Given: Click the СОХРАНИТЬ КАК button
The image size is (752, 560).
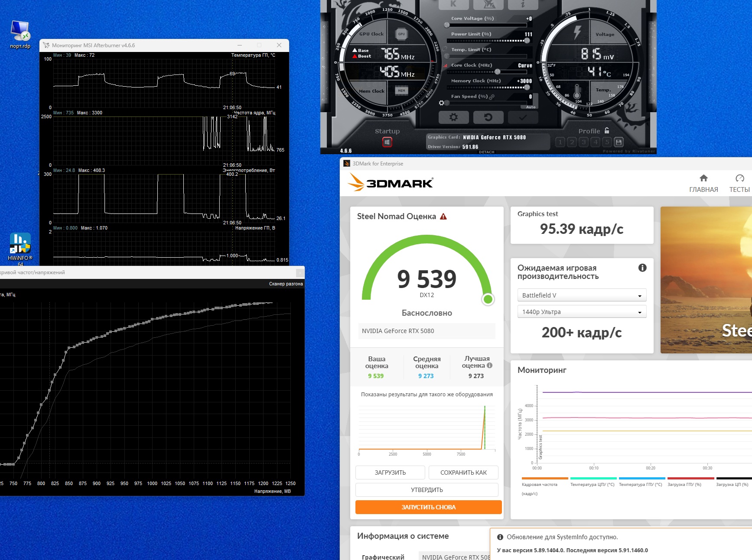Looking at the screenshot, I should point(463,473).
